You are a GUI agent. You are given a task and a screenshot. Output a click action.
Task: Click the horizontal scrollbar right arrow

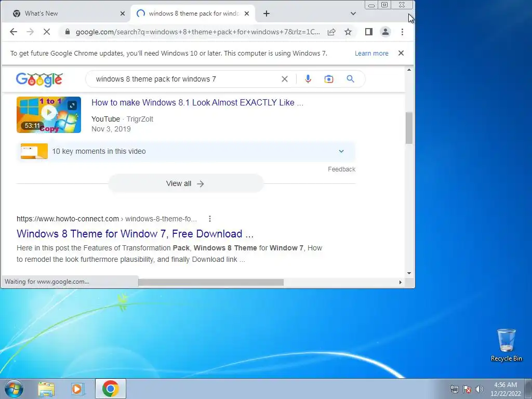[401, 282]
